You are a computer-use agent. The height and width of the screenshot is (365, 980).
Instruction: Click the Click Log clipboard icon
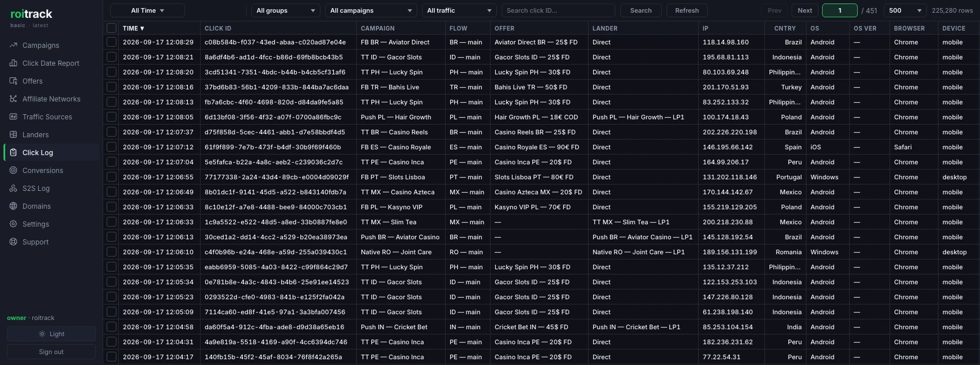pyautogui.click(x=13, y=152)
